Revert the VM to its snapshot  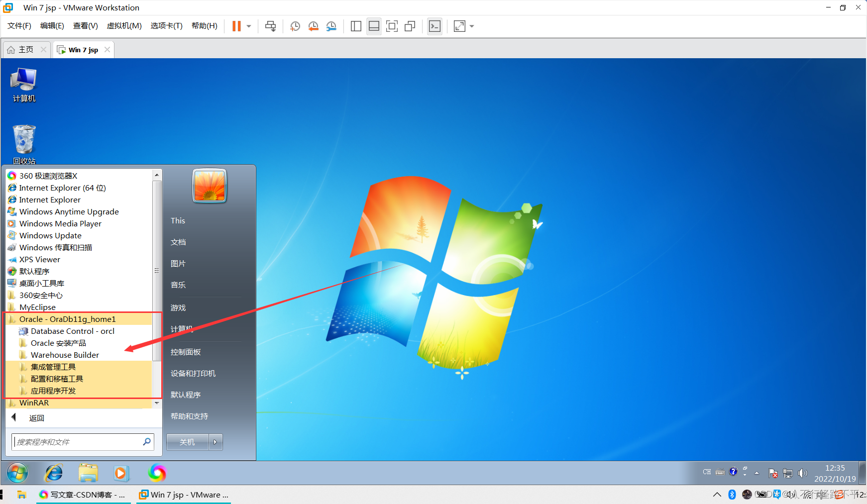coord(313,26)
